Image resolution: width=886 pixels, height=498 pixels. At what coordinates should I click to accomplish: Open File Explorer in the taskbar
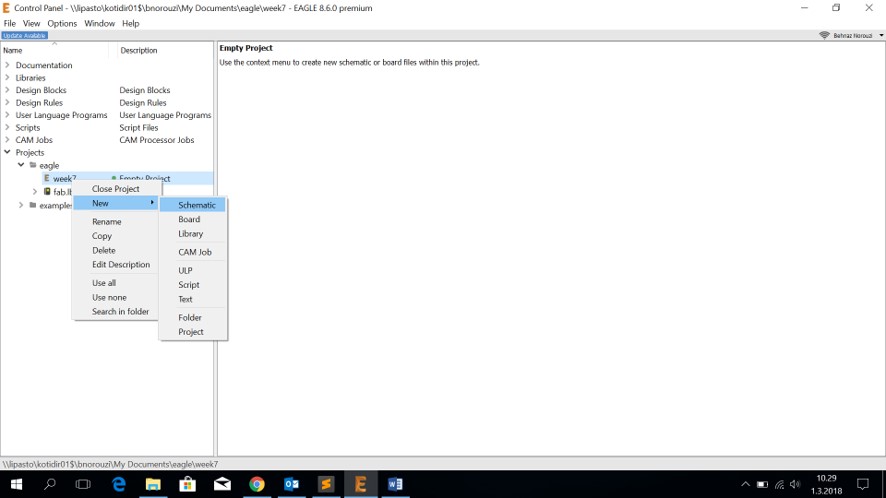(153, 484)
